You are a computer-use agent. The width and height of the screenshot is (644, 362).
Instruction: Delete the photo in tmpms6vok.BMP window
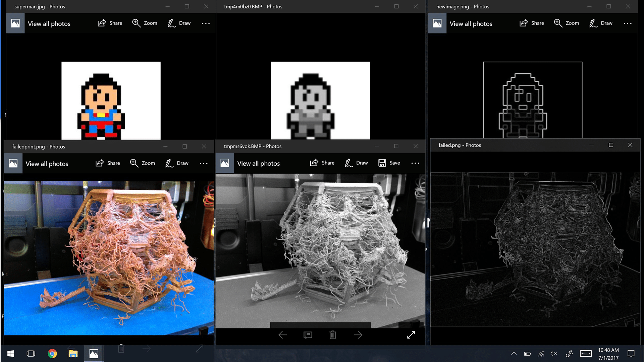click(x=333, y=335)
